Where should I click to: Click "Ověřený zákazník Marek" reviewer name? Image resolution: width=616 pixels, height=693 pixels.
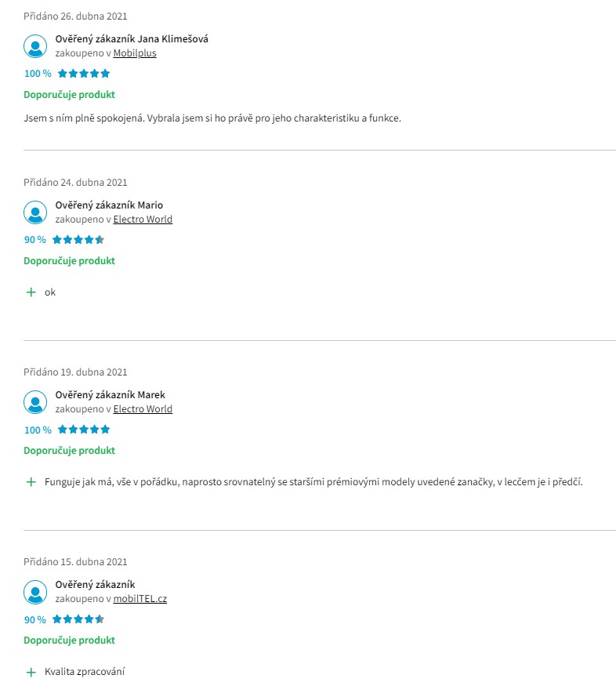tap(110, 395)
